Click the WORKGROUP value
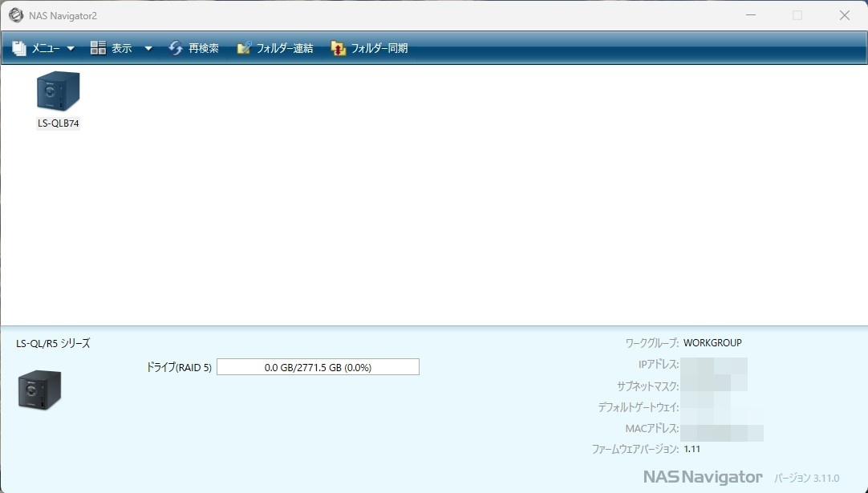Screen dimensions: 868x493 [712, 343]
